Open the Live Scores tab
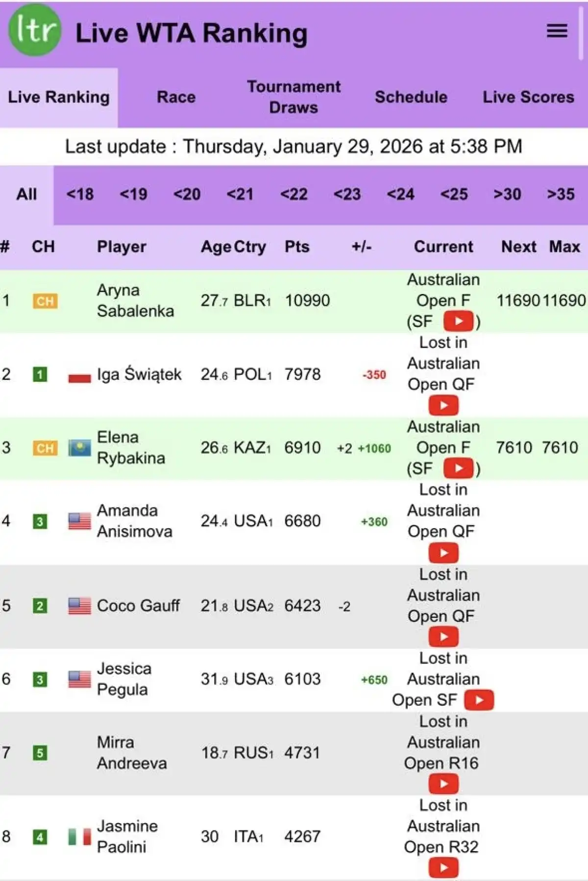Image resolution: width=588 pixels, height=881 pixels. click(528, 97)
